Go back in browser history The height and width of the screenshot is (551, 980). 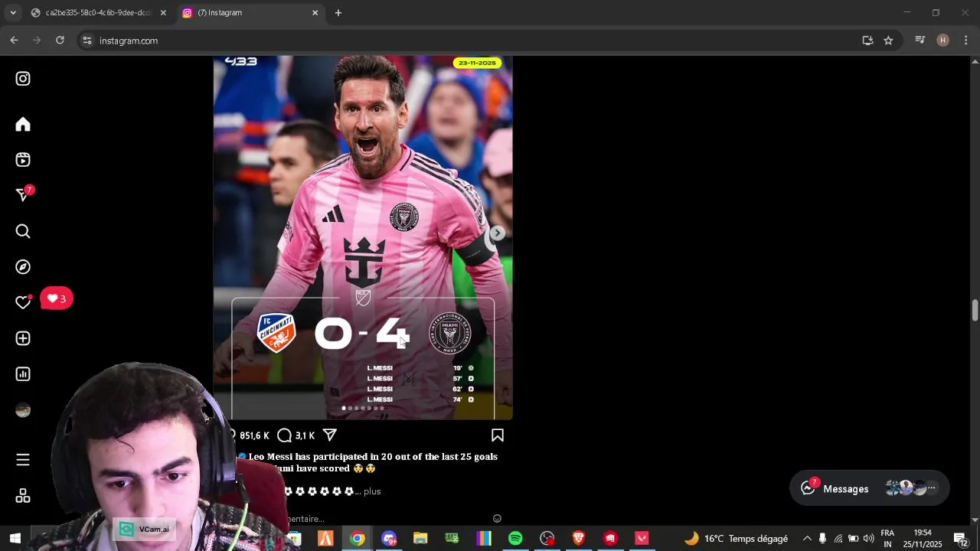click(x=14, y=41)
